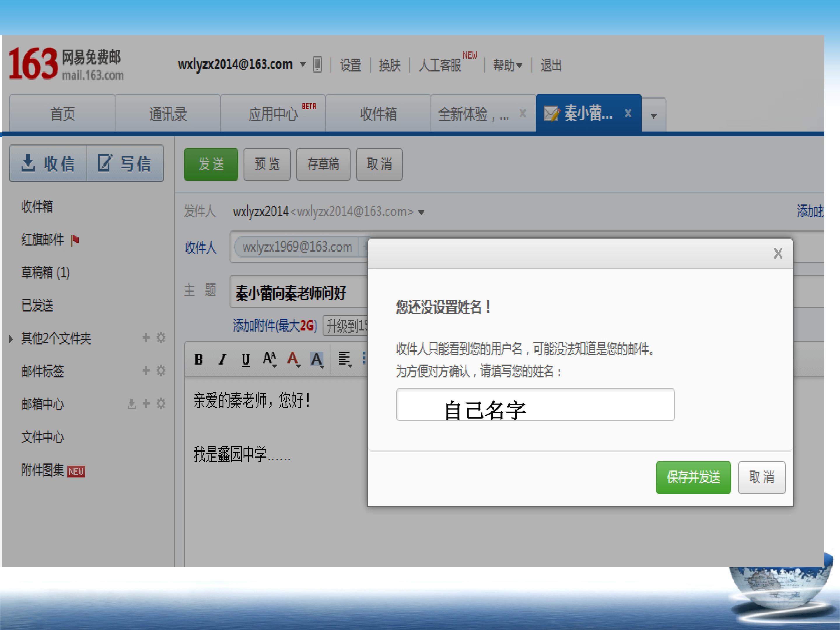Viewport: 840px width, 630px height.
Task: Open the 收件箱 folder in sidebar
Action: [x=37, y=206]
